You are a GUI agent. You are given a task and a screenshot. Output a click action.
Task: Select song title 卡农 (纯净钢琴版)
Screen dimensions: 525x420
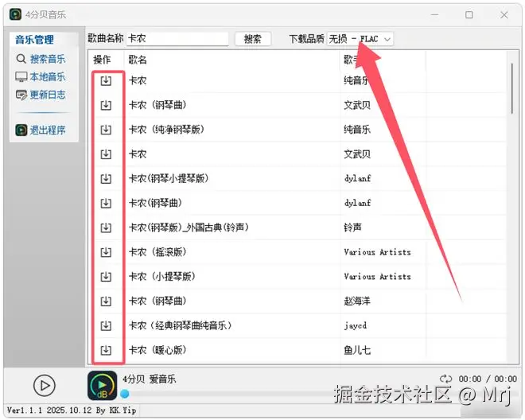point(166,130)
